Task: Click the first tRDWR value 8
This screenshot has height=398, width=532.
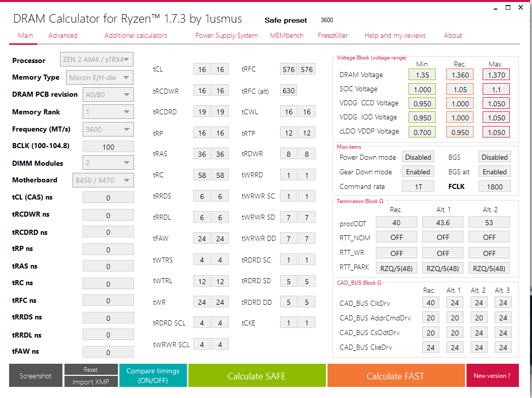Action: 288,154
